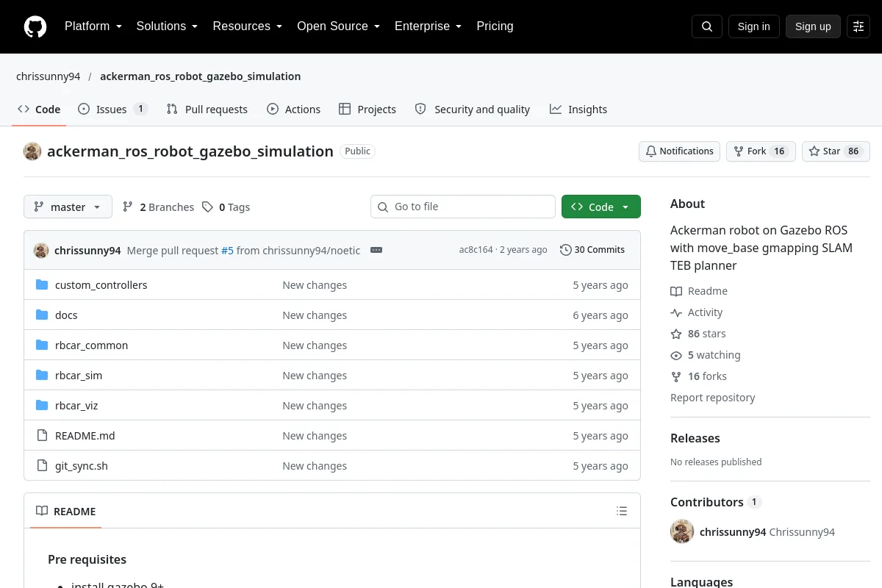Click the rbcar_viz folder icon
The image size is (882, 588).
tap(42, 406)
